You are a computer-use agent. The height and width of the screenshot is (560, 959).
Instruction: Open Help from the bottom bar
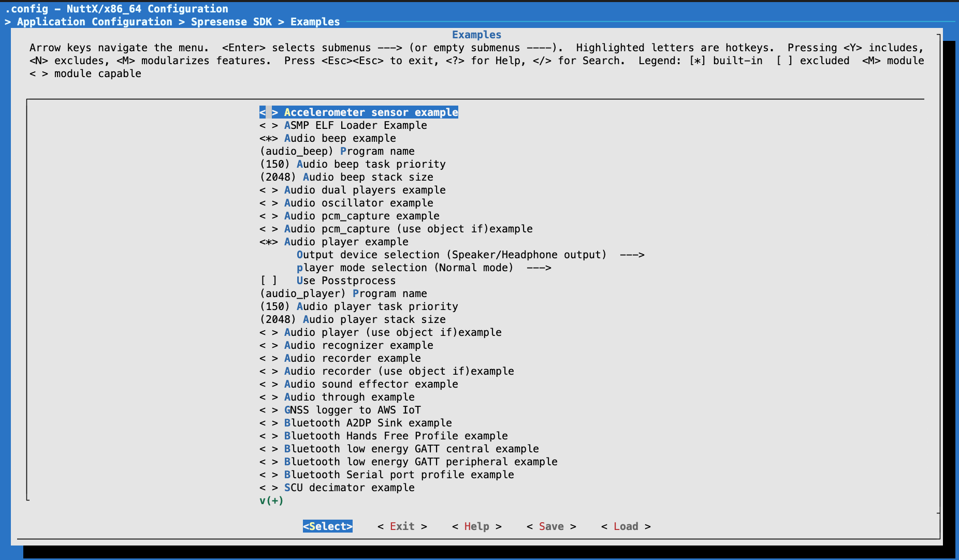(x=476, y=526)
